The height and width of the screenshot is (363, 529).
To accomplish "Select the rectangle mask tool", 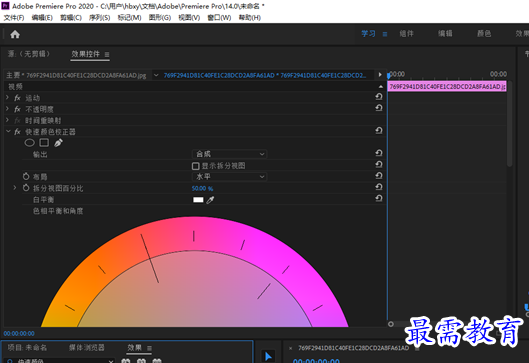I will (x=44, y=143).
